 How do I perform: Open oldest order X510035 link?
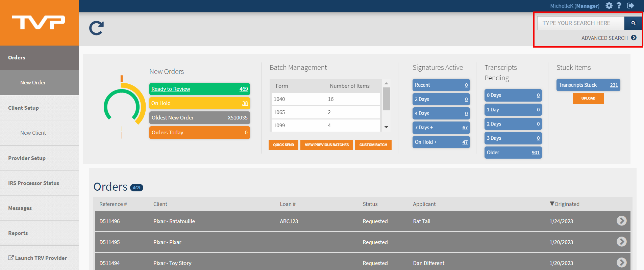click(238, 118)
